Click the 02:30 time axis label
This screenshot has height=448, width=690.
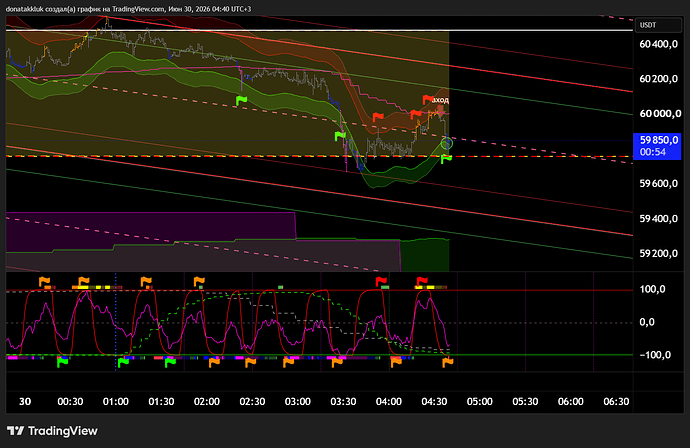click(253, 401)
